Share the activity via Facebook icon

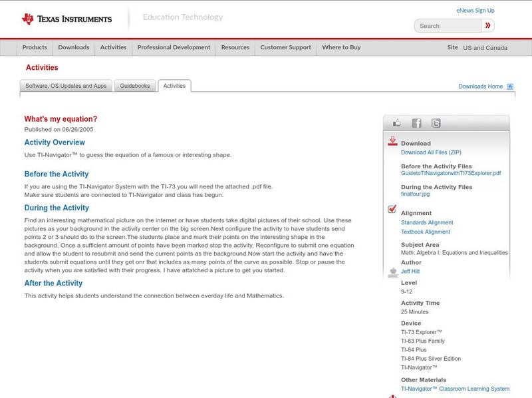click(416, 123)
